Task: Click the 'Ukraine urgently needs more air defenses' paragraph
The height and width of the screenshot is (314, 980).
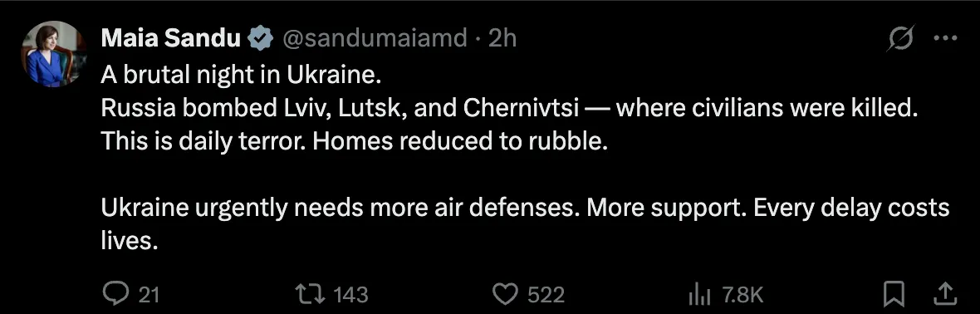Action: coord(525,224)
